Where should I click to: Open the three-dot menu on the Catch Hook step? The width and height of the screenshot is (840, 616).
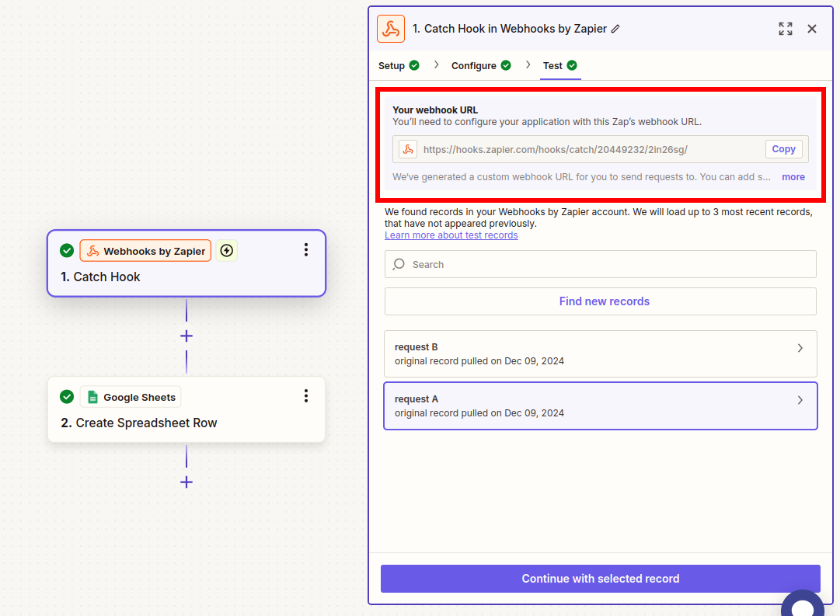pos(306,250)
